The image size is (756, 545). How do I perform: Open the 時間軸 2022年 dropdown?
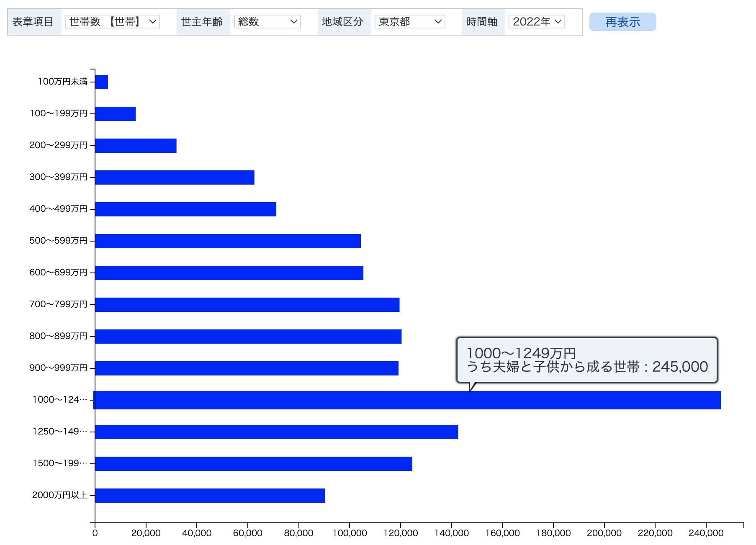coord(536,22)
